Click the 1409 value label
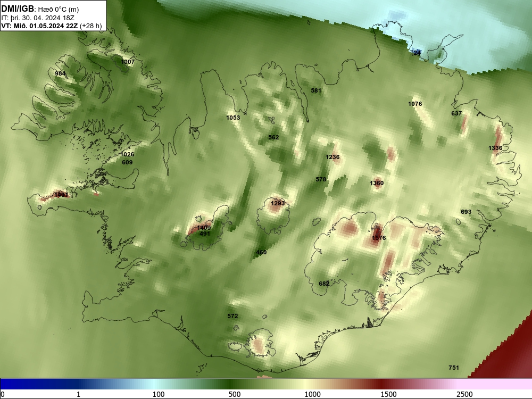Viewport: 532px width, 399px height. [x=204, y=228]
